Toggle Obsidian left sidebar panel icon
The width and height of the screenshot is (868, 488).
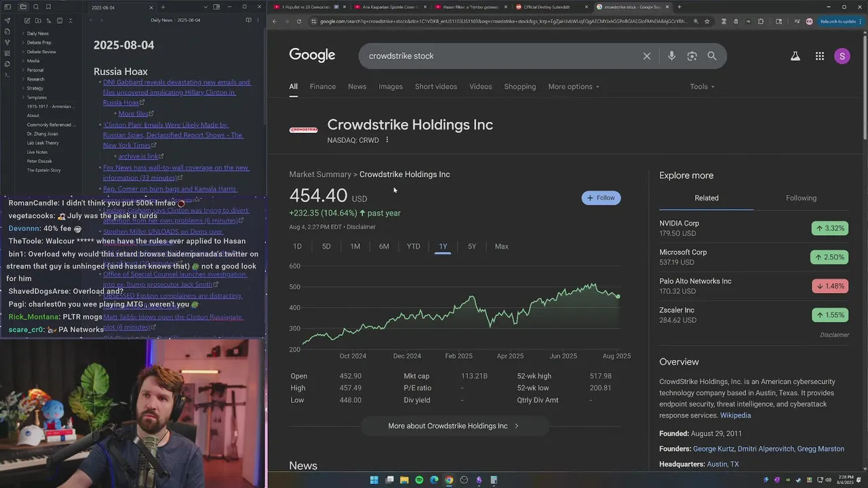coord(7,7)
